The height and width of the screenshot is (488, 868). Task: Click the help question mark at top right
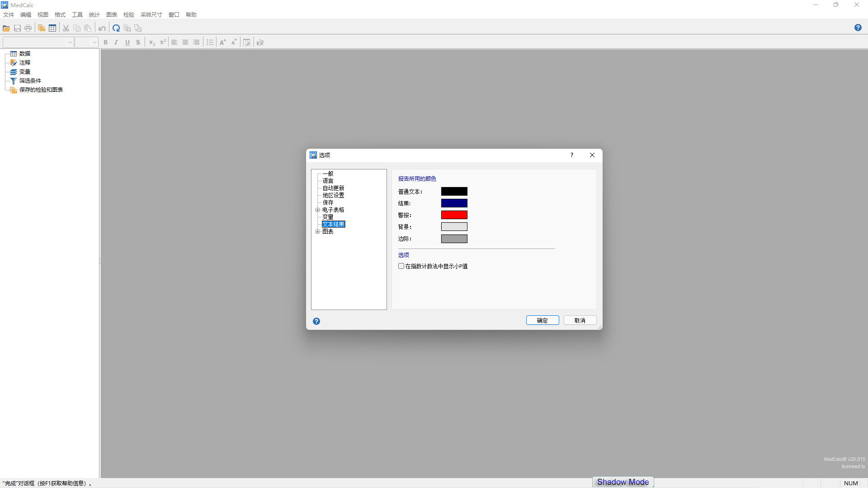[858, 28]
